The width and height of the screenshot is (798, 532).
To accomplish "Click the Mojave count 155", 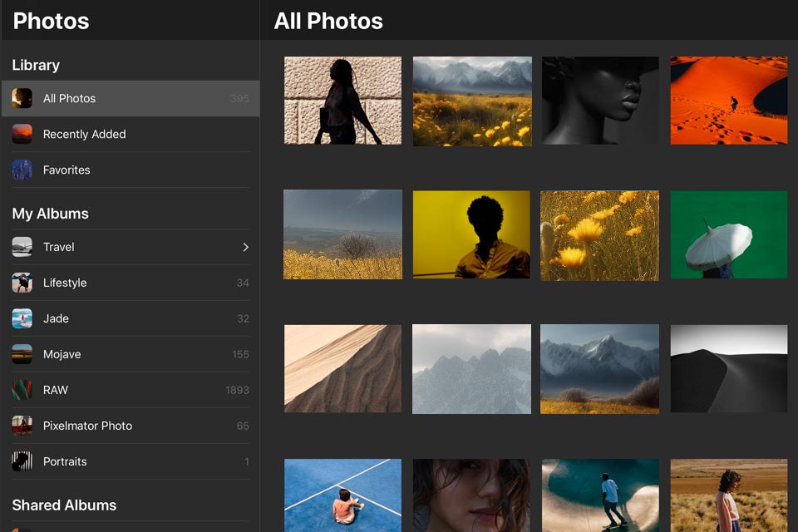I will click(x=240, y=354).
